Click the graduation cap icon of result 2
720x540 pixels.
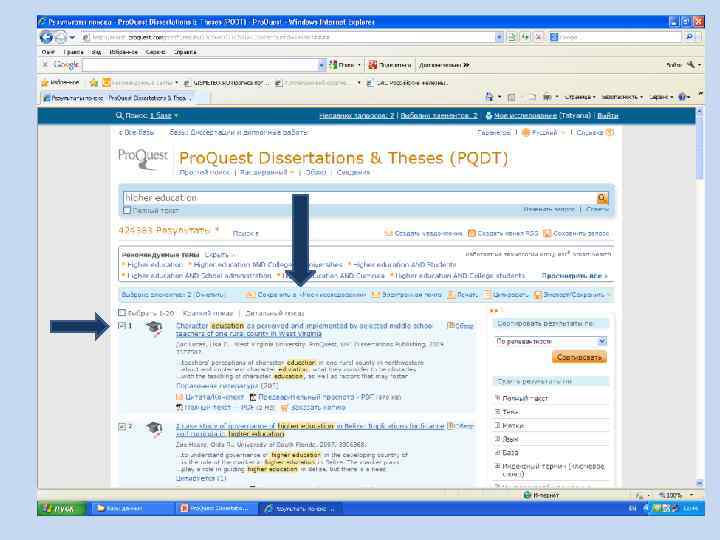pos(154,428)
